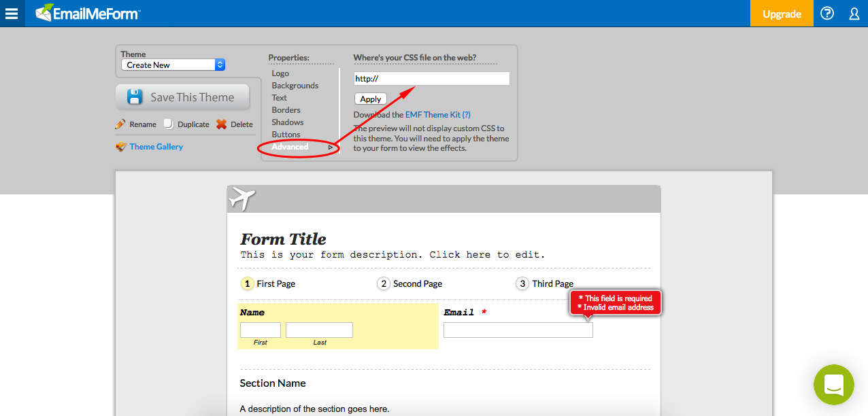Open the green chat widget
The height and width of the screenshot is (416, 868).
point(833,385)
